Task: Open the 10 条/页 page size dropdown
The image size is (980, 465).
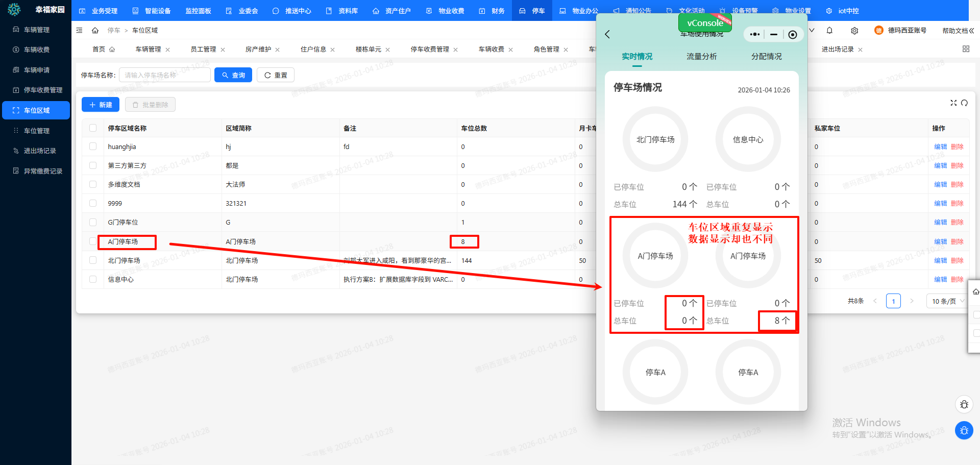Action: (x=947, y=301)
